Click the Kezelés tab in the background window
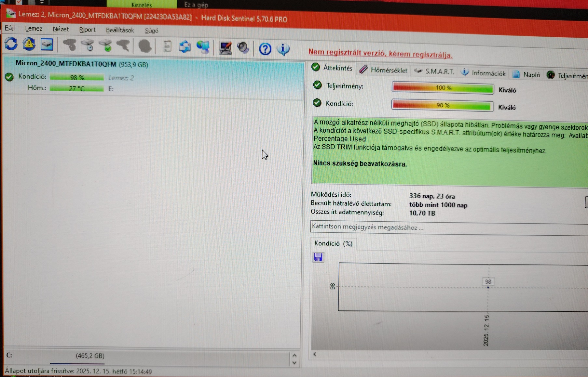This screenshot has height=377, width=588. [142, 5]
